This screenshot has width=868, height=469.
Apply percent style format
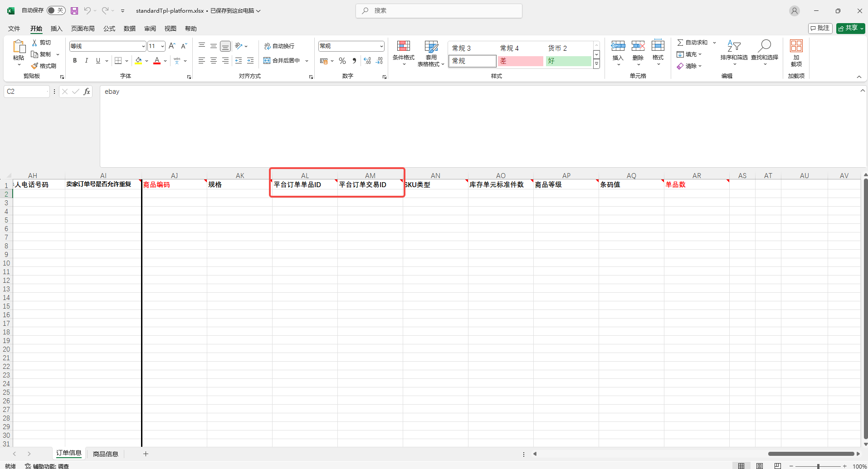click(342, 61)
